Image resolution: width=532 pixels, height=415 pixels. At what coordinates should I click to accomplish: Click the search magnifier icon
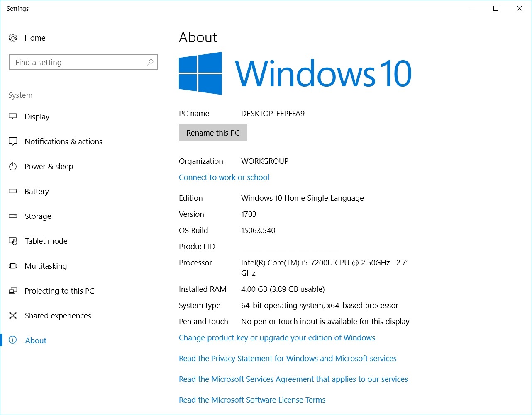coord(150,62)
